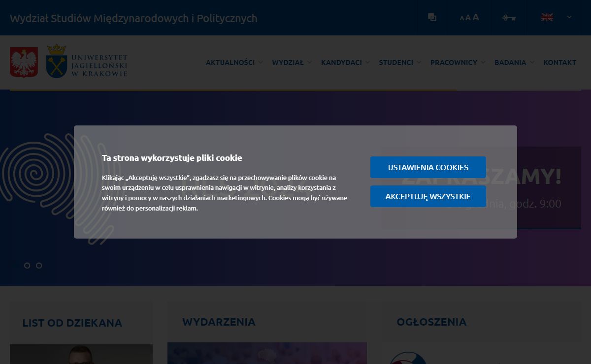Expand the Aktualności chevron arrow
The image size is (591, 364).
point(261,62)
